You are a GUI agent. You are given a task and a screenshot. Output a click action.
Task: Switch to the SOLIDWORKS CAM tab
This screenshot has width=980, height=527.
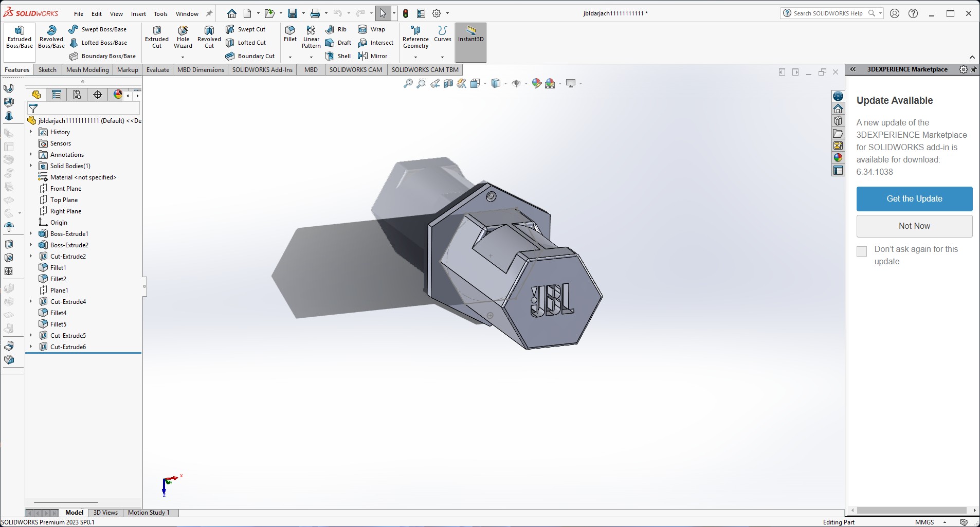point(356,70)
